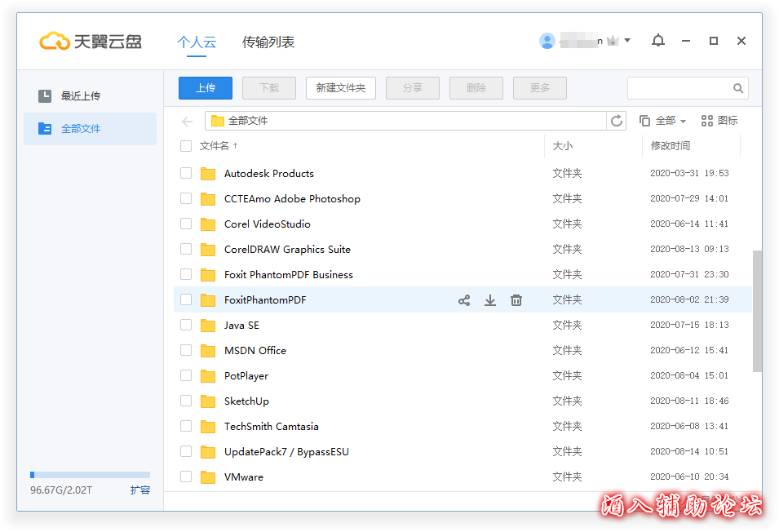Click the Corel VideoStudio folder icon
Viewport: 779px width, 532px height.
[x=208, y=224]
